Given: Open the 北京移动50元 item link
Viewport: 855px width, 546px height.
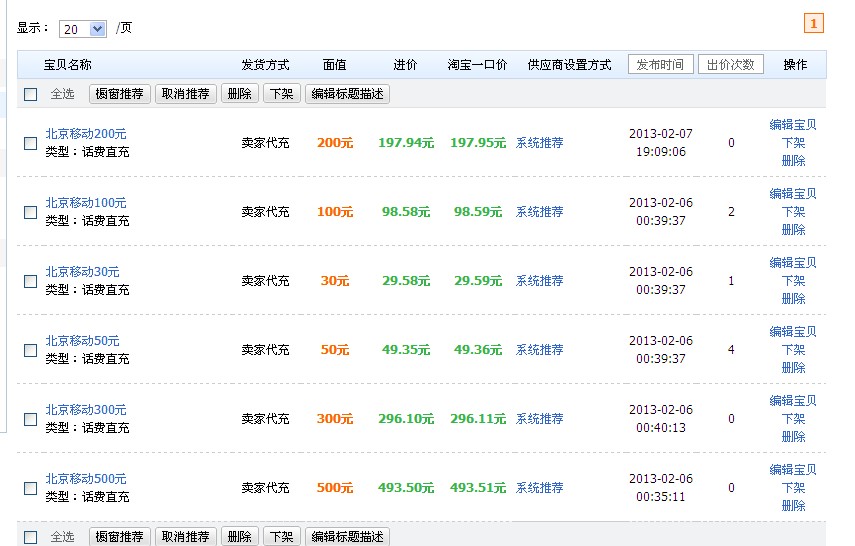Looking at the screenshot, I should point(82,341).
